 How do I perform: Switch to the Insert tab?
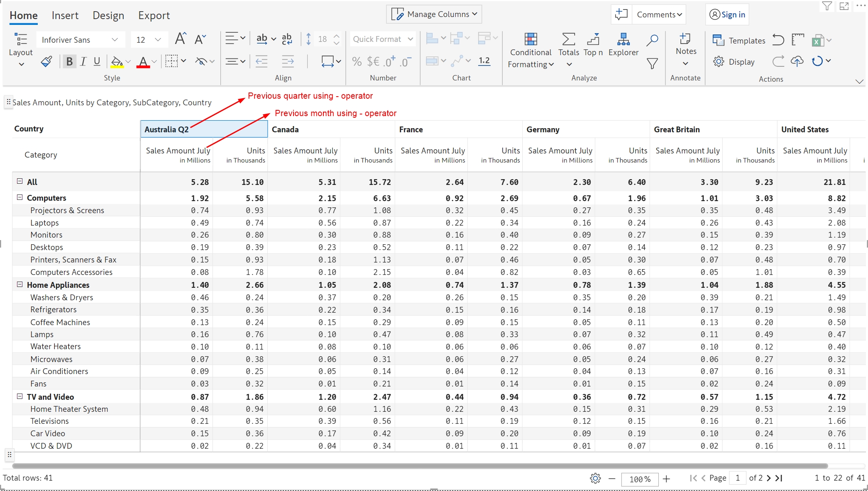[65, 15]
